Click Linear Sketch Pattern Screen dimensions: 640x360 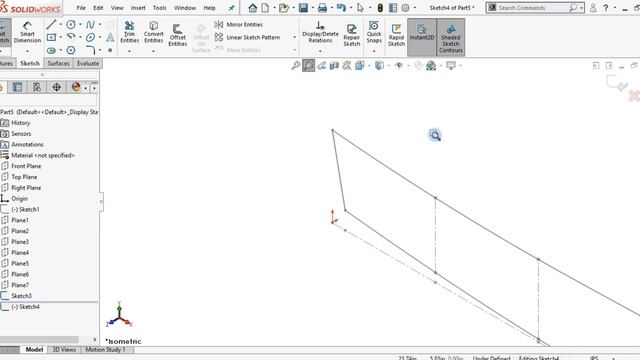pos(248,37)
